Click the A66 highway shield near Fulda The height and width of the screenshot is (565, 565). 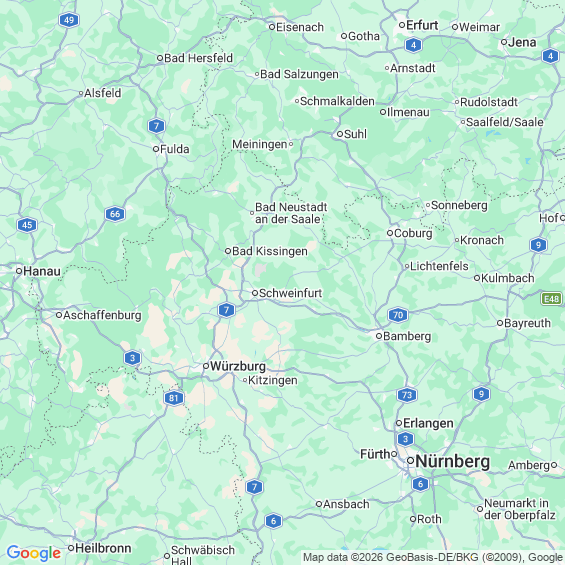point(115,214)
